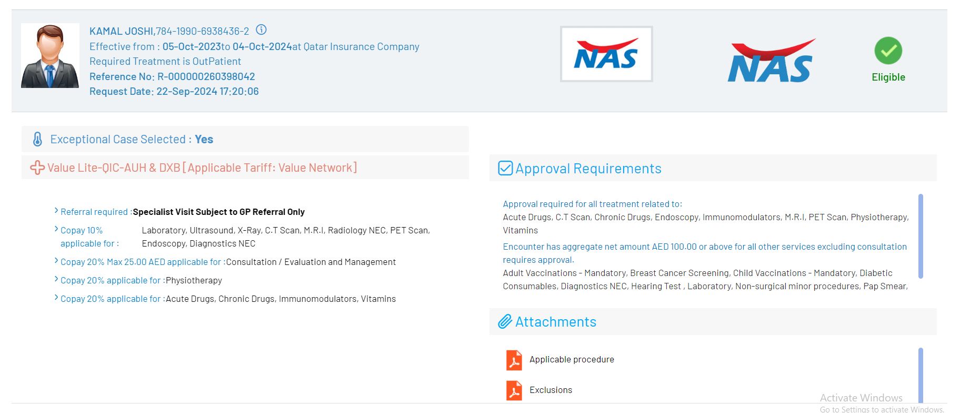Image resolution: width=980 pixels, height=413 pixels.
Task: Open the Exclusions PDF icon
Action: point(514,391)
